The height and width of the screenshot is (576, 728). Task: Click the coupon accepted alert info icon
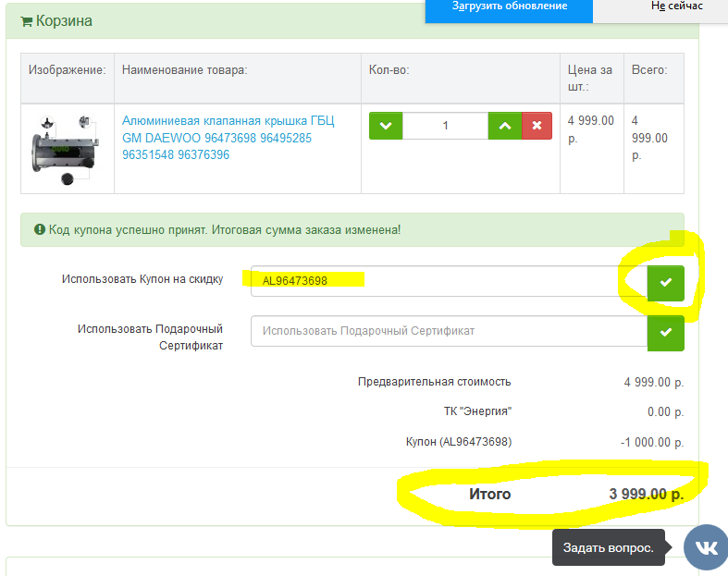(x=40, y=229)
